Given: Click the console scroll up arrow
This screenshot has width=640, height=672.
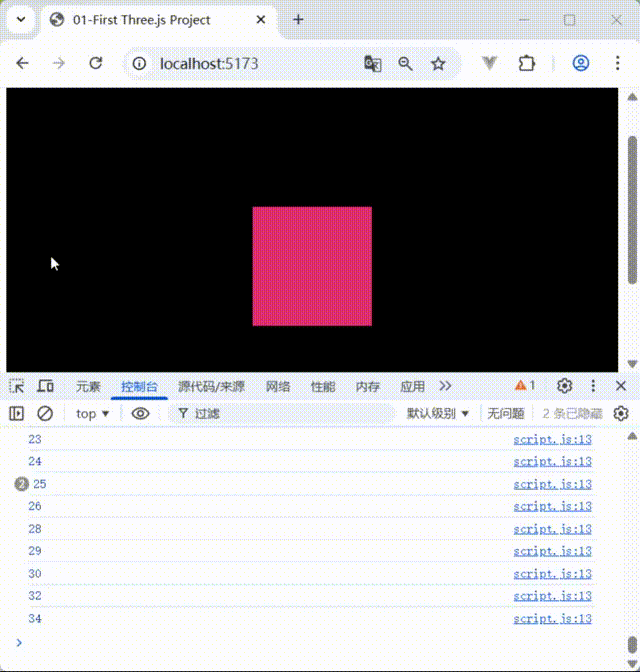Looking at the screenshot, I should point(632,436).
